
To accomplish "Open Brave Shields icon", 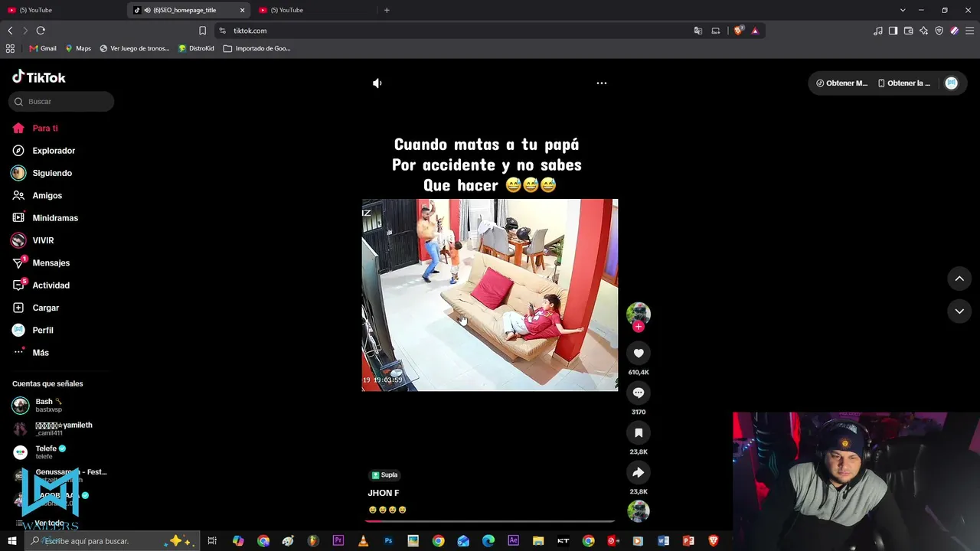I will point(738,31).
